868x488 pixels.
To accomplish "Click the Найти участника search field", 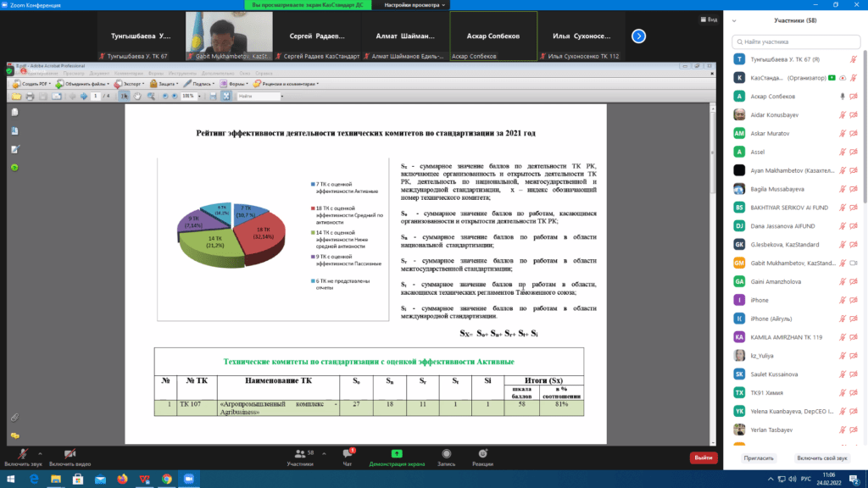I will point(796,42).
